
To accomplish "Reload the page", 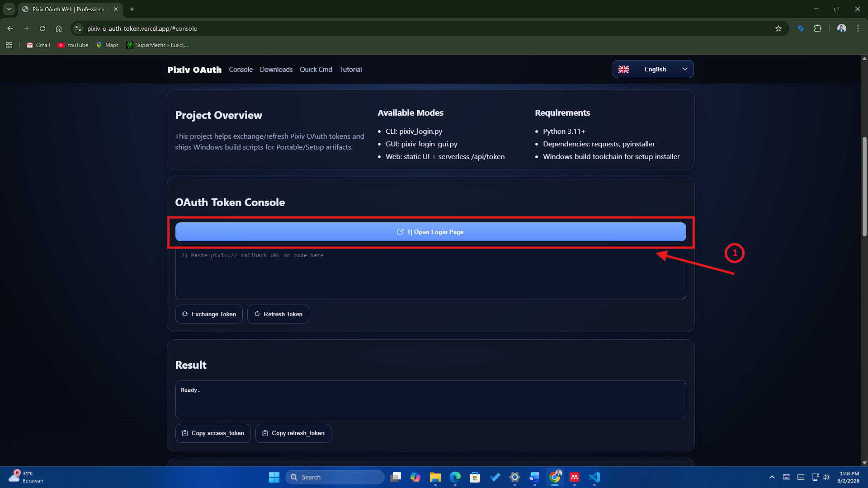I will click(x=42, y=28).
